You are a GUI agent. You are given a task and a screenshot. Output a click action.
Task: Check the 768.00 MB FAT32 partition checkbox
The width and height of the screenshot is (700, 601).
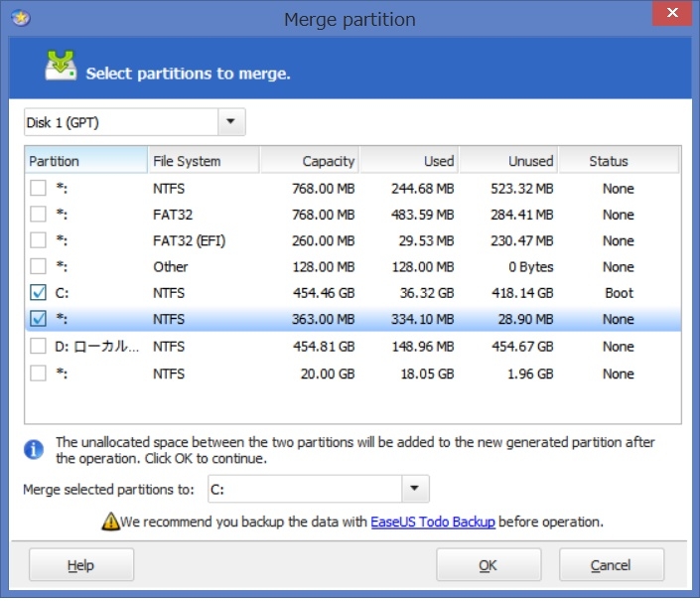point(38,214)
